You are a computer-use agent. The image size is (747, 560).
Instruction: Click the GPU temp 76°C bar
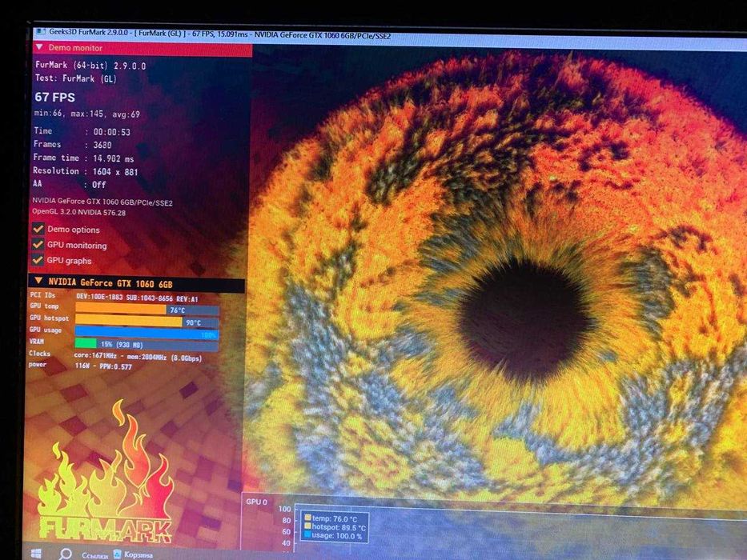pyautogui.click(x=147, y=310)
